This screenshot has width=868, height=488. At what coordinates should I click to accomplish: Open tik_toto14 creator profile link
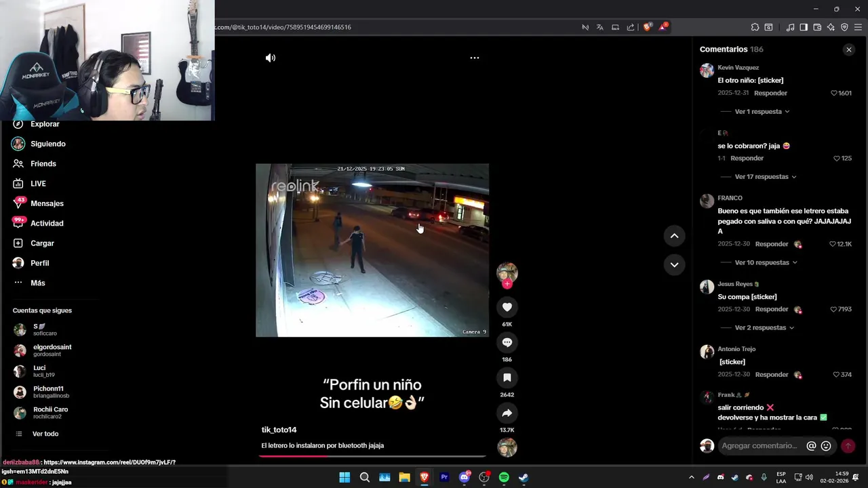pos(279,430)
